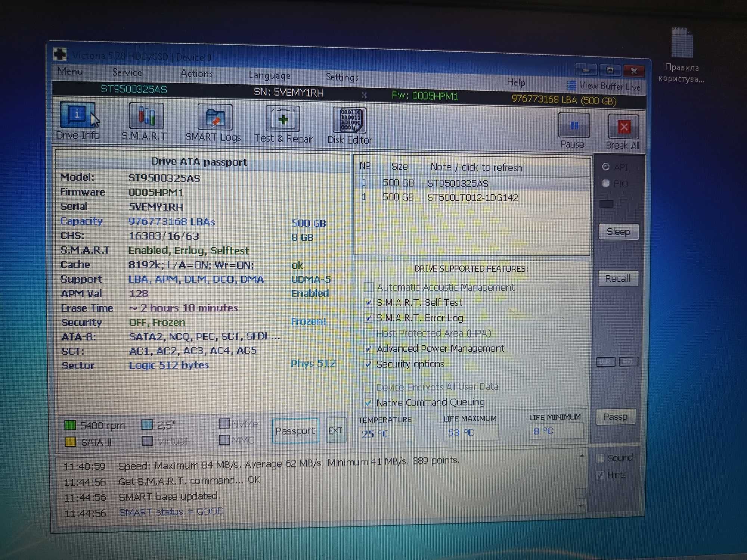Click the Sleep button
747x560 pixels.
point(618,232)
